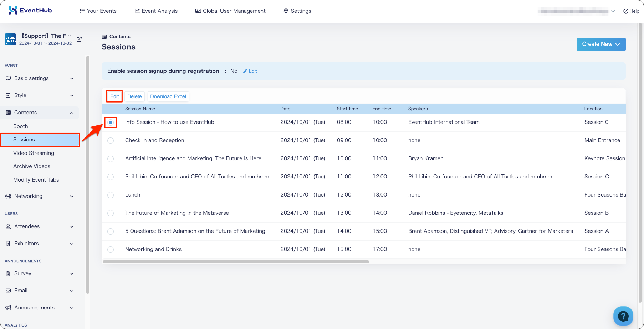
Task: Select the Lunch session radio button
Action: coord(111,195)
